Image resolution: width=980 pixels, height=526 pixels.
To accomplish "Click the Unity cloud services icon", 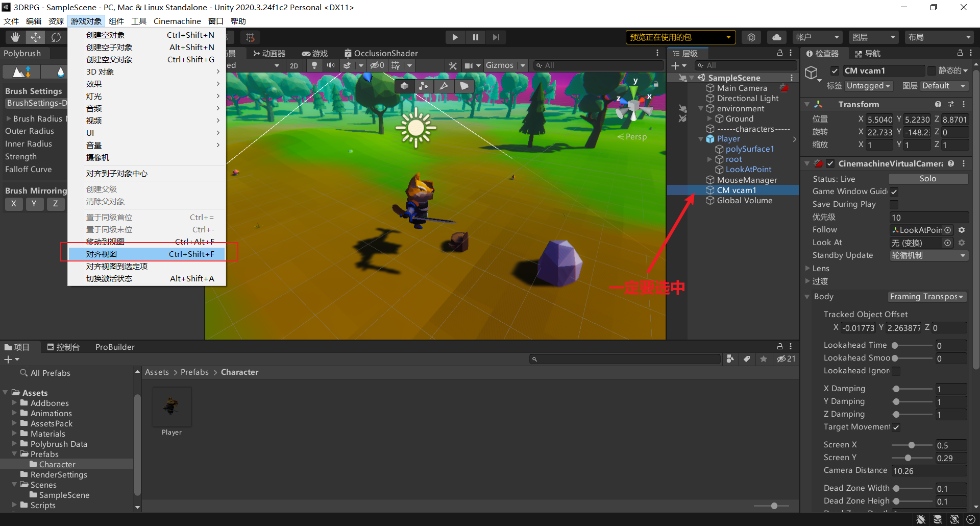I will click(776, 37).
